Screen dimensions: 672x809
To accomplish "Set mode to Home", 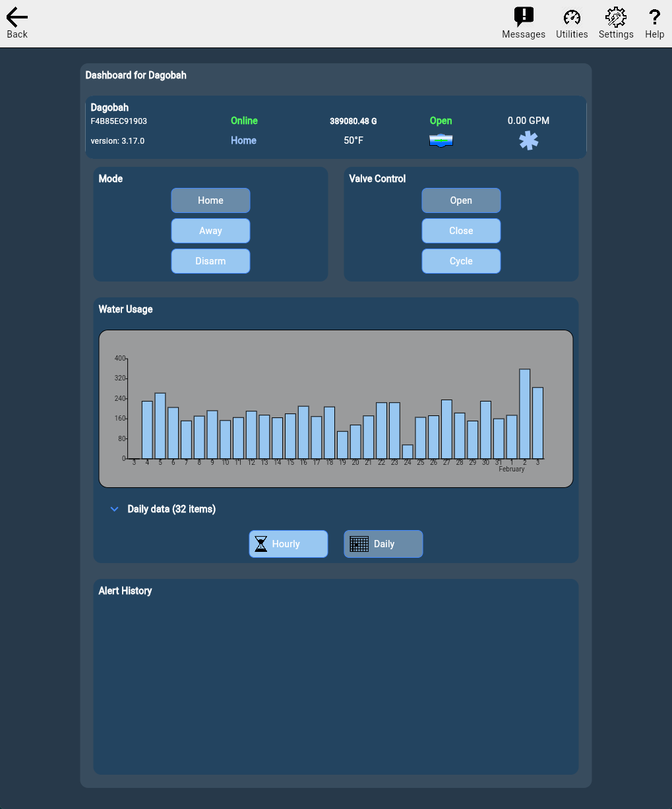I will pyautogui.click(x=210, y=200).
